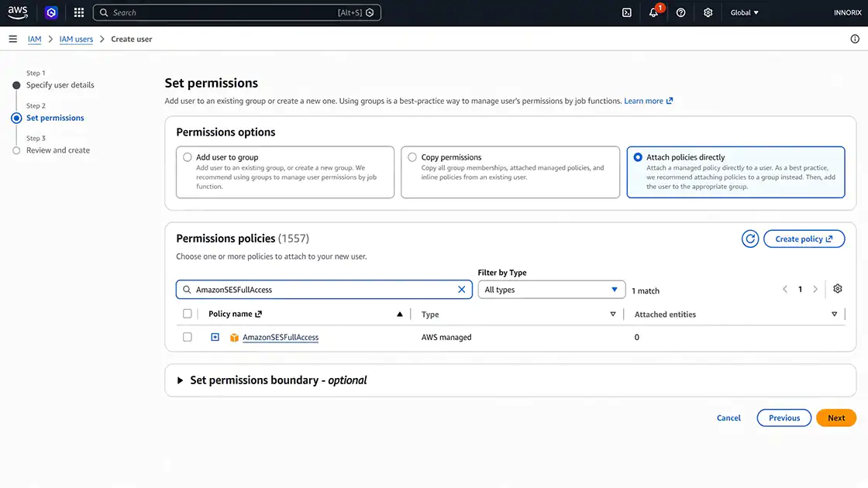This screenshot has width=868, height=488.
Task: Open the help question mark icon
Action: pos(680,12)
